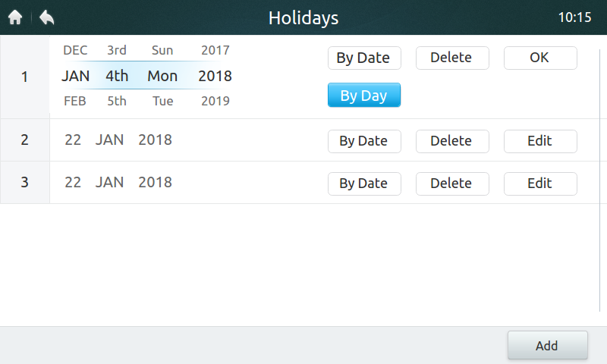Confirm holiday 1 with OK
This screenshot has width=607, height=364.
coord(539,58)
